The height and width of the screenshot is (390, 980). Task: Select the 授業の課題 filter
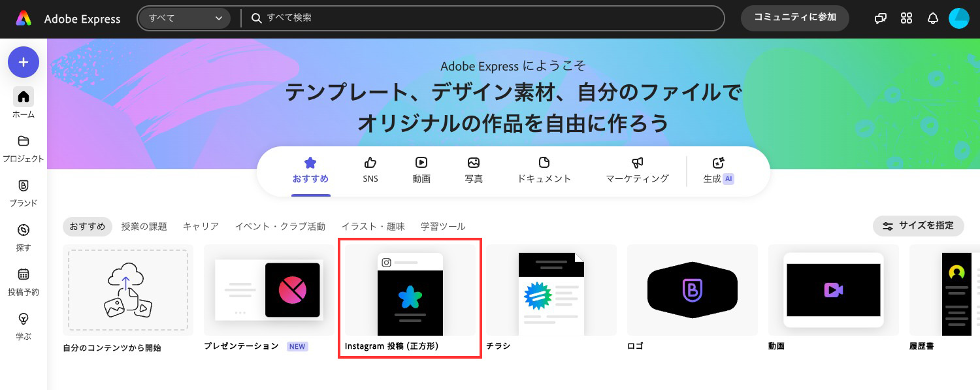(x=144, y=226)
